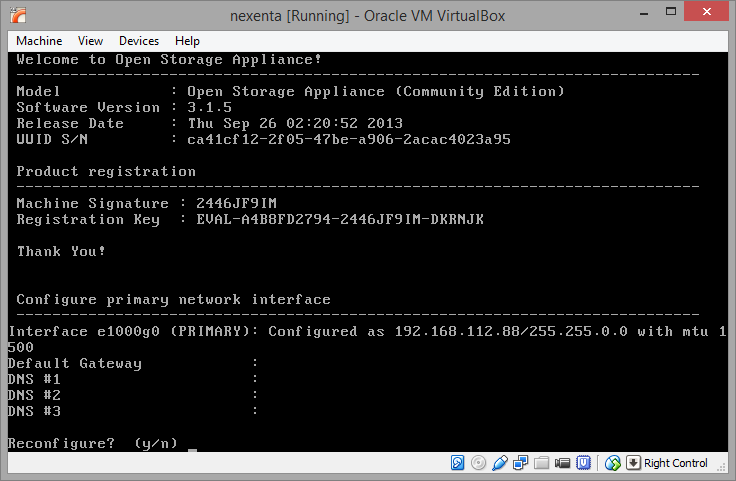
Task: Click the VirtualBox icon in title bar
Action: (x=18, y=15)
